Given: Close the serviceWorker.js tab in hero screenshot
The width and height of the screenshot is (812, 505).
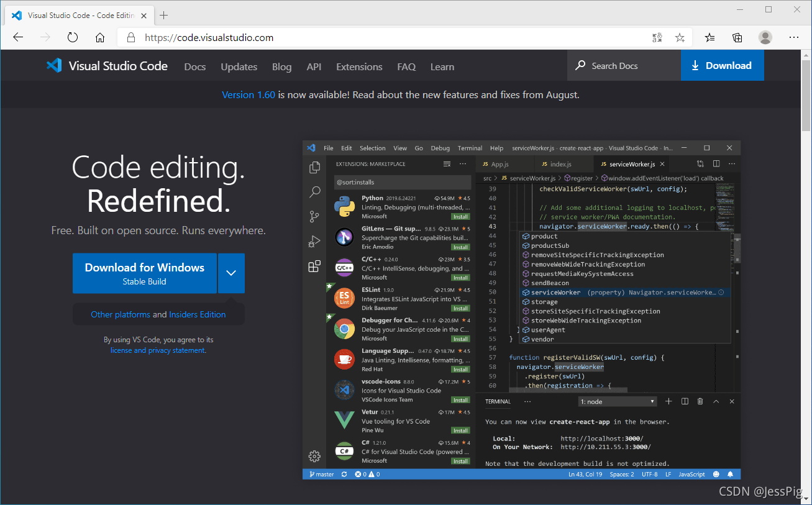Looking at the screenshot, I should [662, 164].
